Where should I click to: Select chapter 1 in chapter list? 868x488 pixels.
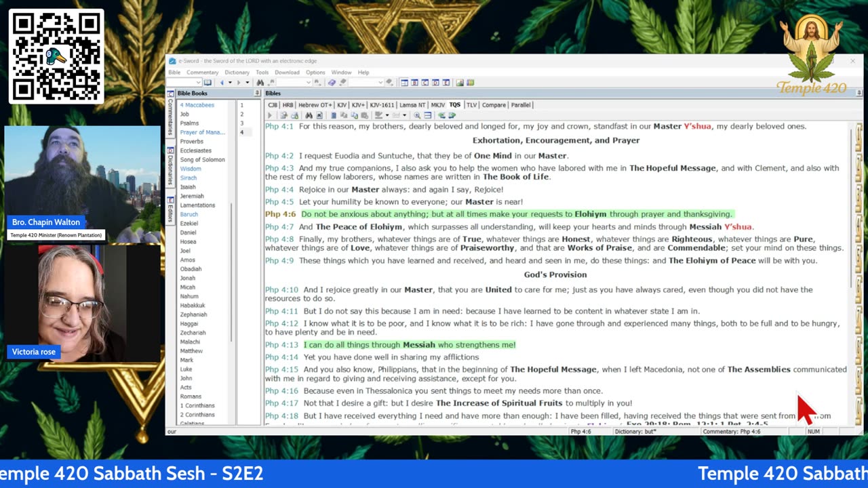pos(241,105)
